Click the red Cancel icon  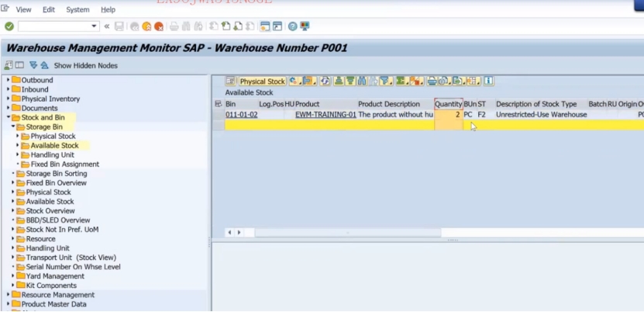[x=159, y=26]
